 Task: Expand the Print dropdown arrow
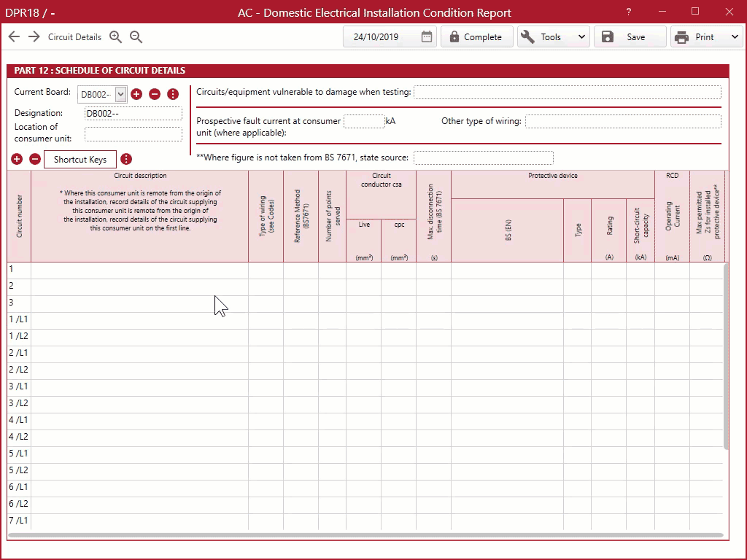tap(733, 37)
